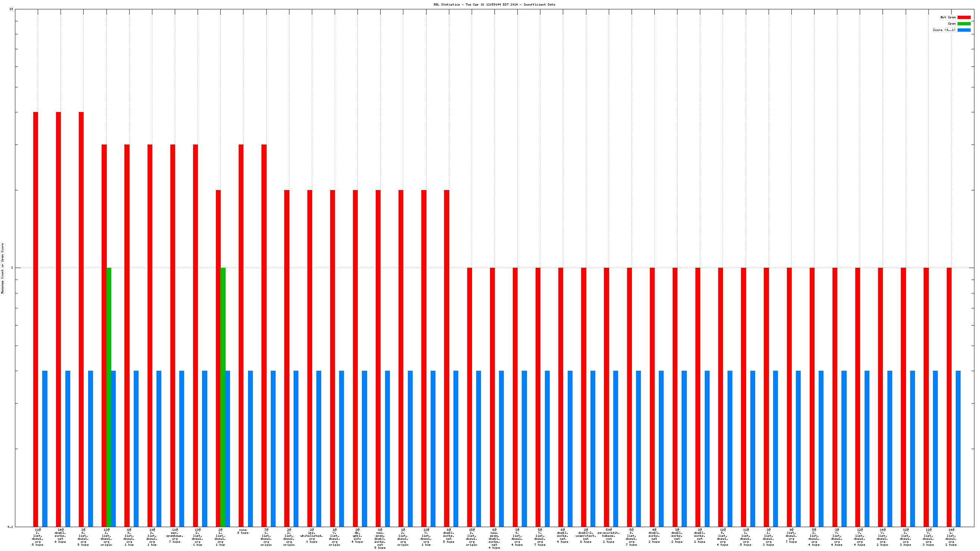The height and width of the screenshot is (551, 980).
Task: Click the db.wpbl.info 4 hops label
Action: pos(357,535)
